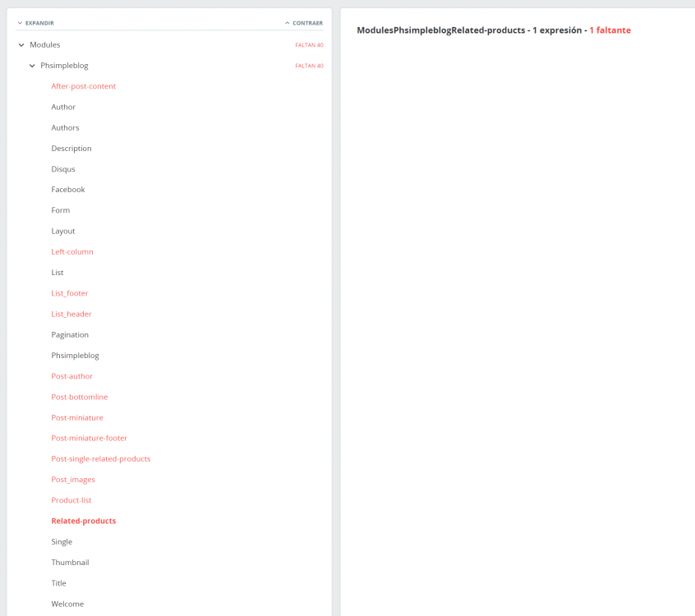Select the currently highlighted Related-products domain

pyautogui.click(x=83, y=520)
